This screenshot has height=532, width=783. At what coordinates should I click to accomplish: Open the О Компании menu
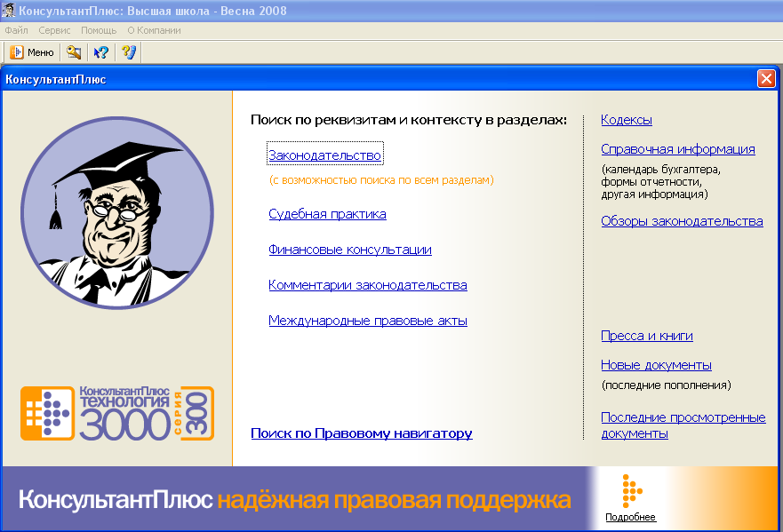pos(154,30)
